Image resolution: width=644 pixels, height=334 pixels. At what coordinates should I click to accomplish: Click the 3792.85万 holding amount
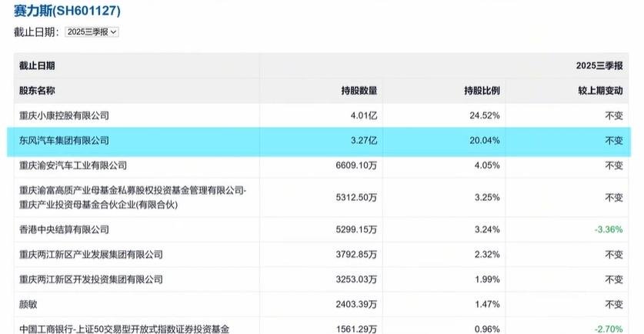coord(356,255)
